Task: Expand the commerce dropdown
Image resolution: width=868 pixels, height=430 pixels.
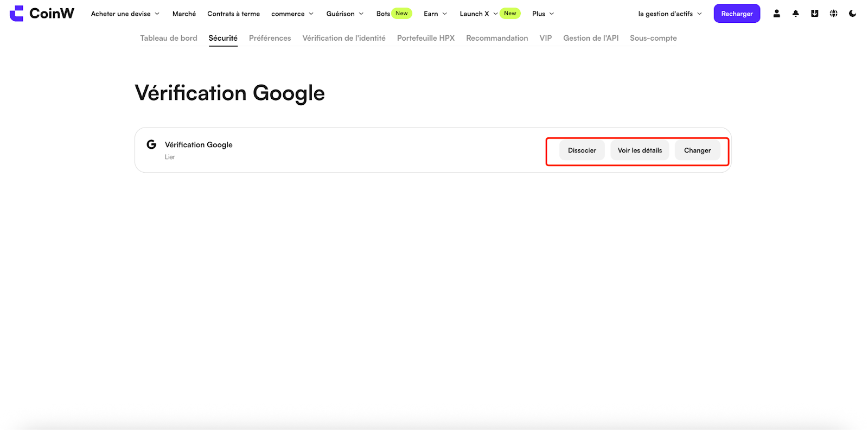Action: (x=292, y=14)
